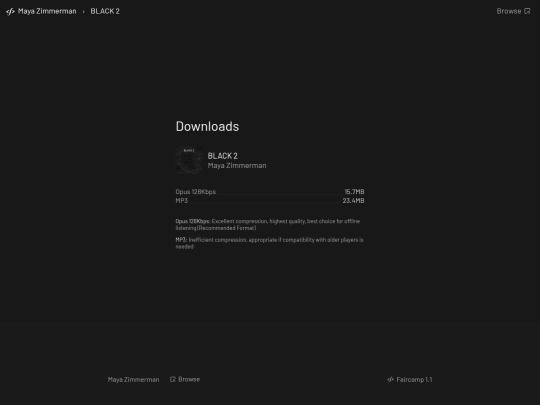Open the Faircamp 1.1 footer link

click(414, 380)
